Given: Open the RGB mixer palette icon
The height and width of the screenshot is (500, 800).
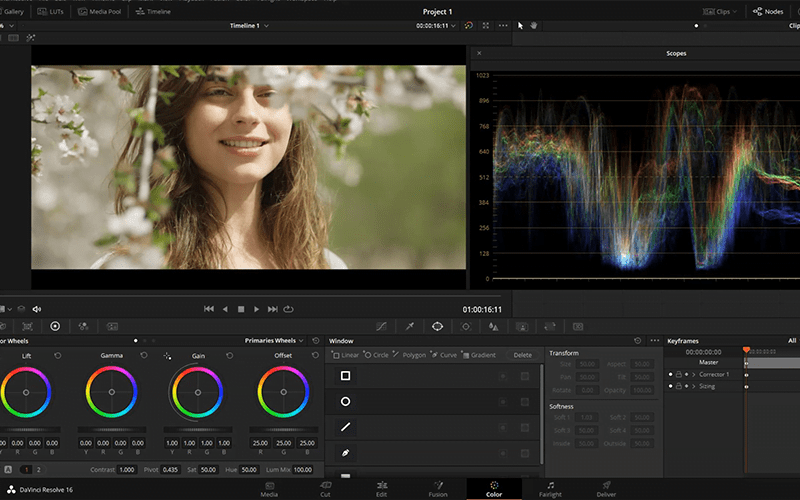Looking at the screenshot, I should 83,327.
